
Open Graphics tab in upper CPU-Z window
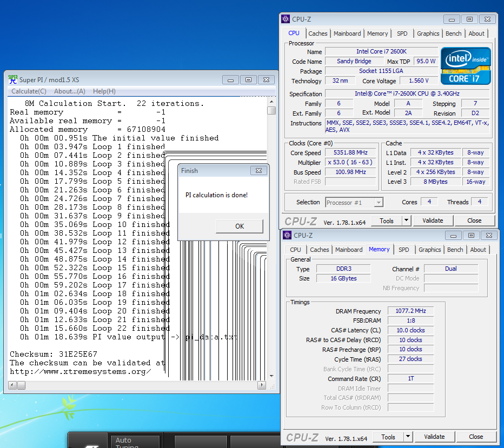click(x=428, y=34)
